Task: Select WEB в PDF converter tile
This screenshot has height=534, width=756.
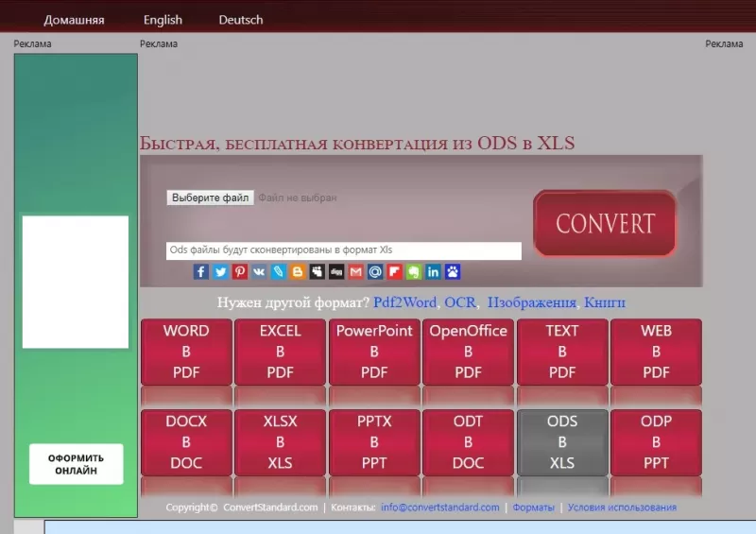Action: (x=656, y=352)
